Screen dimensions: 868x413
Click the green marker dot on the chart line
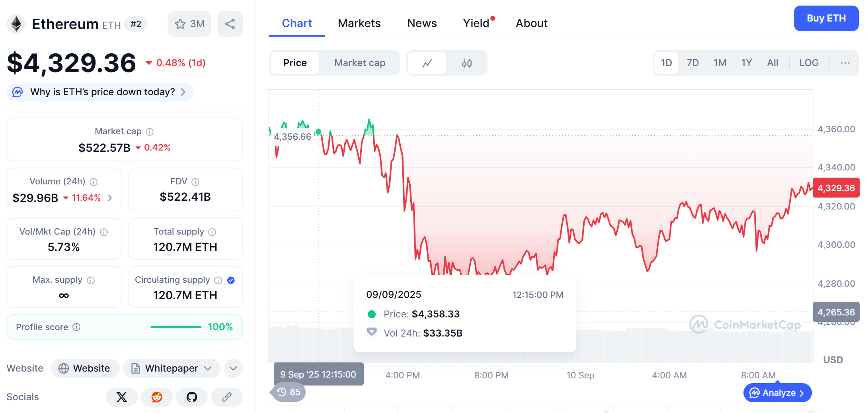pos(318,132)
